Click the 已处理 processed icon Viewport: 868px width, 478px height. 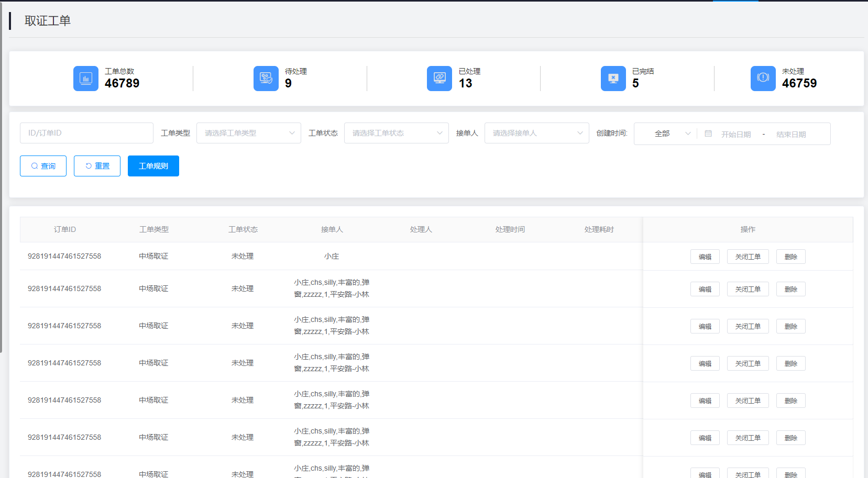click(x=439, y=79)
